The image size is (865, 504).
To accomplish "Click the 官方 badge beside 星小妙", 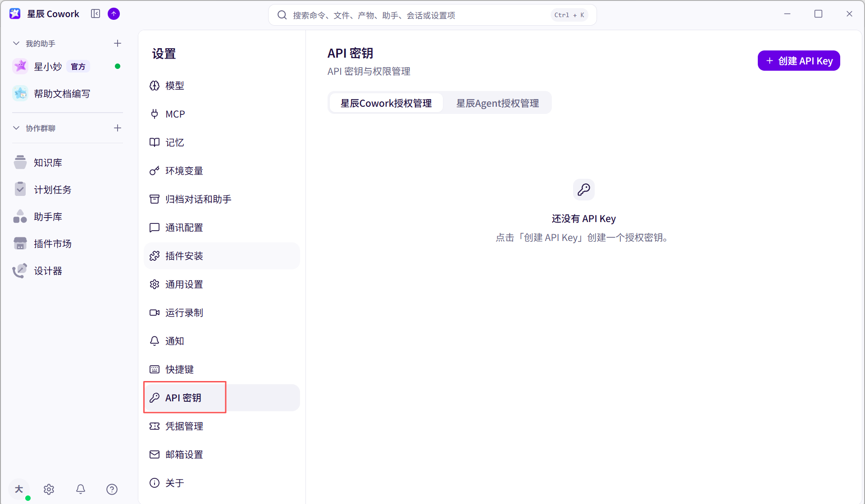I will pos(78,67).
